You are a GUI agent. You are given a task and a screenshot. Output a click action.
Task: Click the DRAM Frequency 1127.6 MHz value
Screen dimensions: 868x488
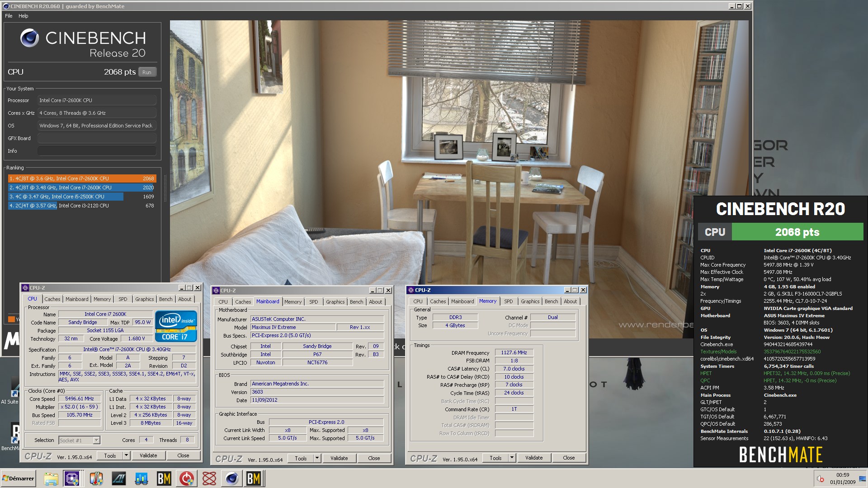click(514, 353)
